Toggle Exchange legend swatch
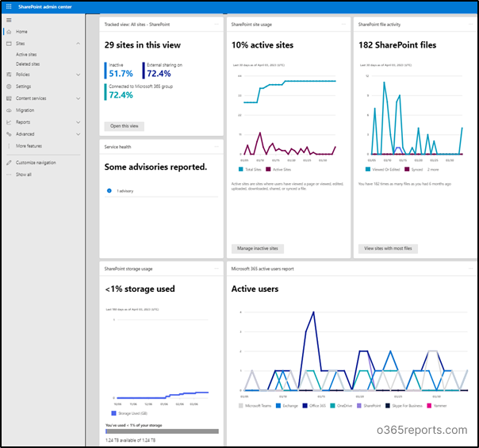Image resolution: width=479 pixels, height=448 pixels. 278,405
